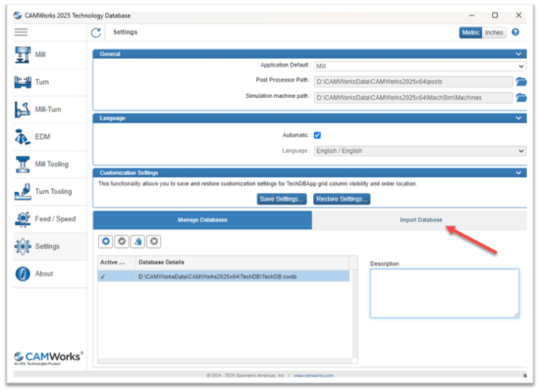Click the remove database X icon
The width and height of the screenshot is (540, 392).
click(x=154, y=241)
